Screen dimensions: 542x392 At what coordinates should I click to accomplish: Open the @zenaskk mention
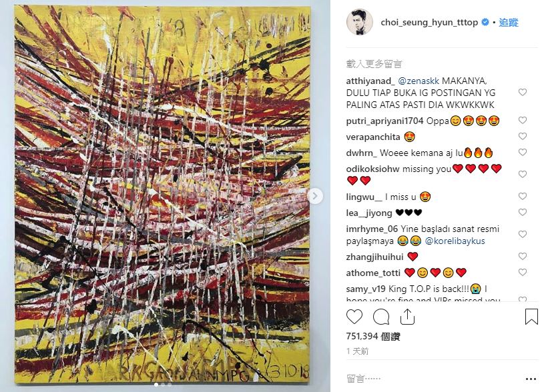419,81
